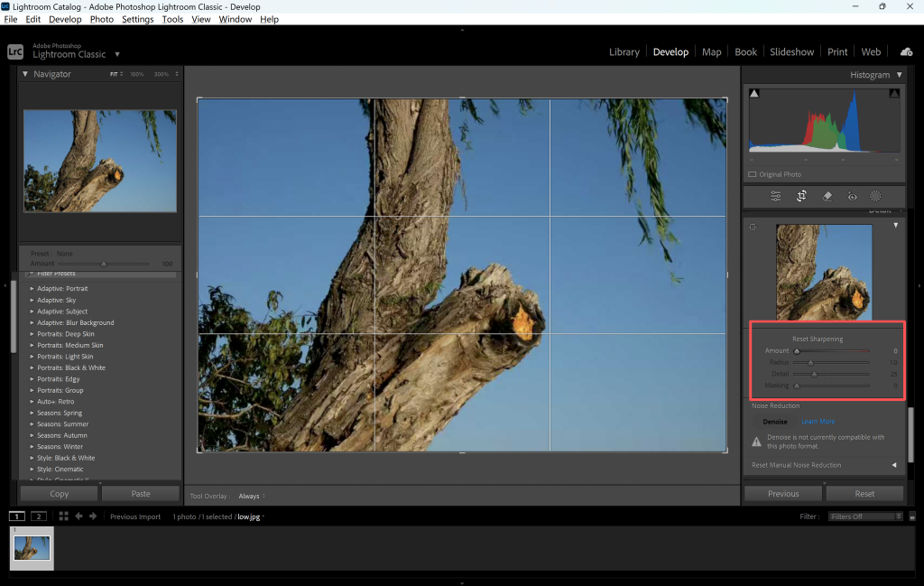Switch to the Web module
This screenshot has height=586, width=924.
click(871, 51)
